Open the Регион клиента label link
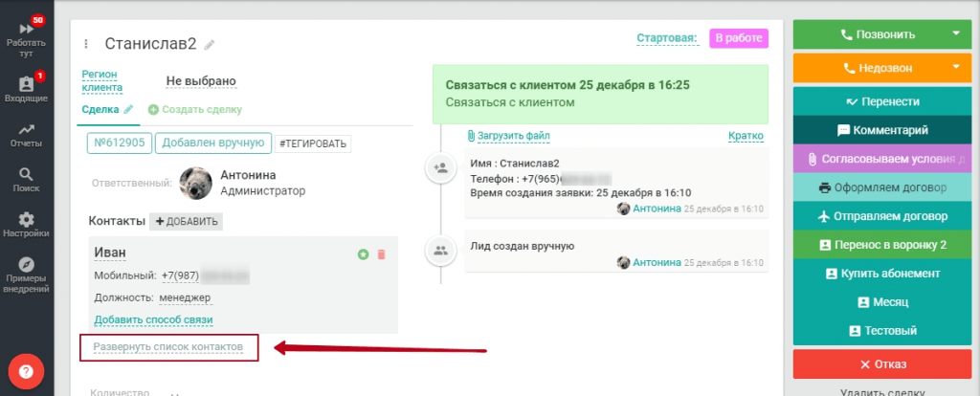This screenshot has width=980, height=396. pyautogui.click(x=101, y=80)
